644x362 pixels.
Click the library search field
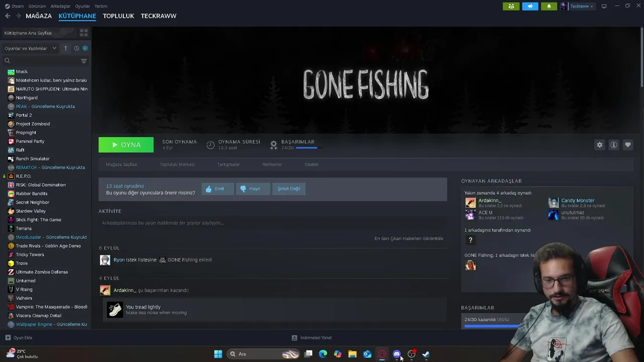tap(41, 61)
